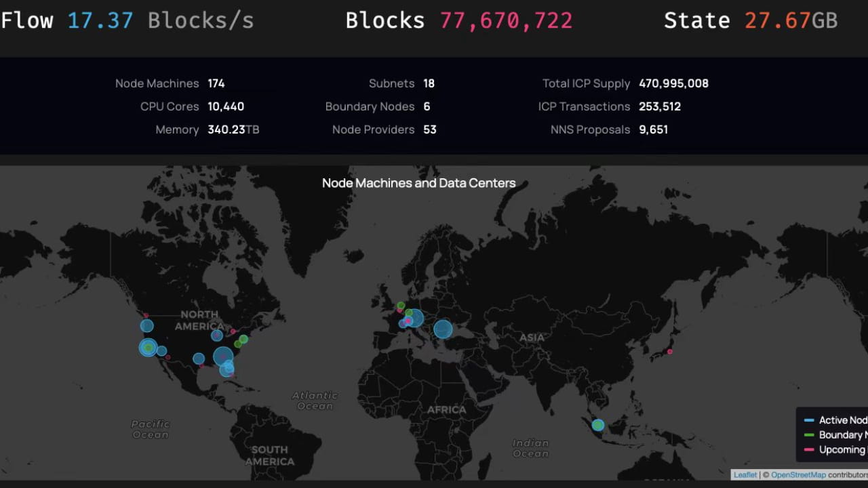Click the large blue node cluster over Texas

[x=223, y=355]
